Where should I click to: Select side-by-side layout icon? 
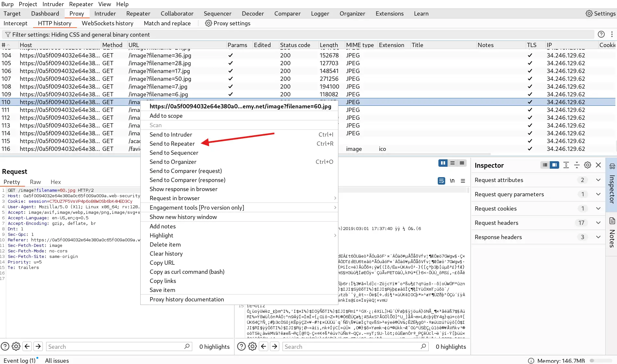(x=443, y=163)
